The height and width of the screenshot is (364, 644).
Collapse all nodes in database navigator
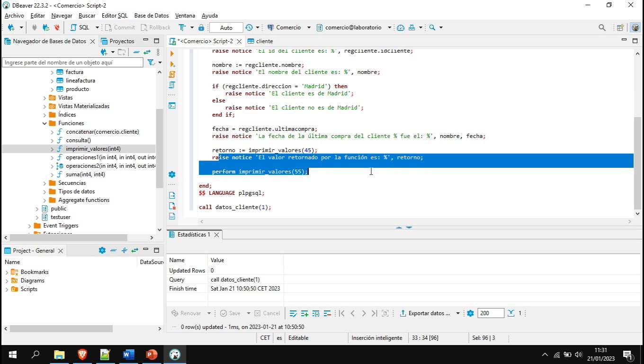(136, 52)
